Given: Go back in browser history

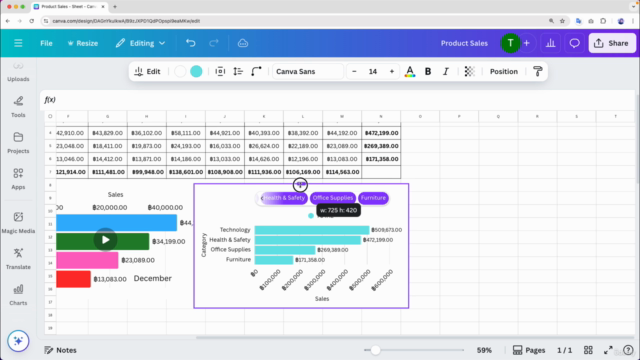Looking at the screenshot, I should point(8,21).
